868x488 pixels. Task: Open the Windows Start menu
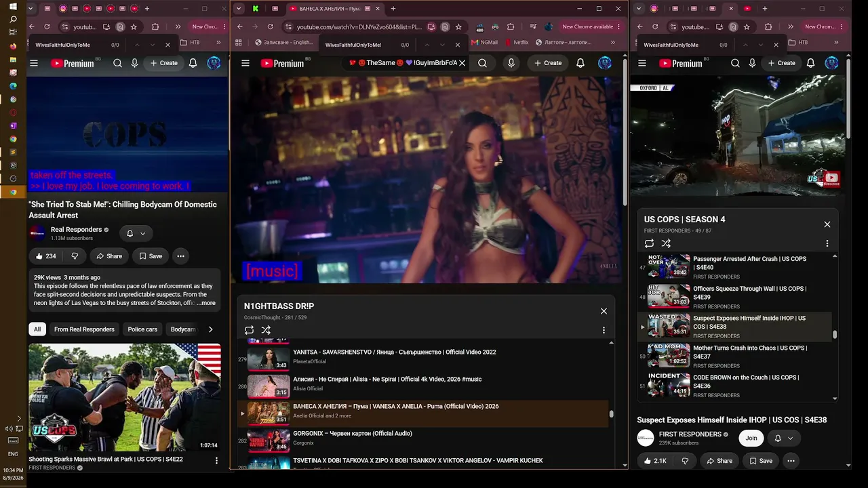tap(13, 7)
